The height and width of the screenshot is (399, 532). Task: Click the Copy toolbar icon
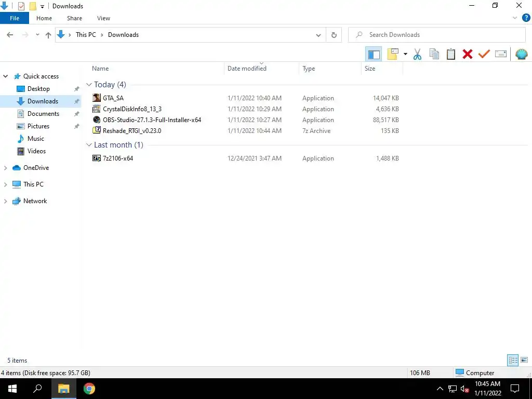pyautogui.click(x=434, y=54)
